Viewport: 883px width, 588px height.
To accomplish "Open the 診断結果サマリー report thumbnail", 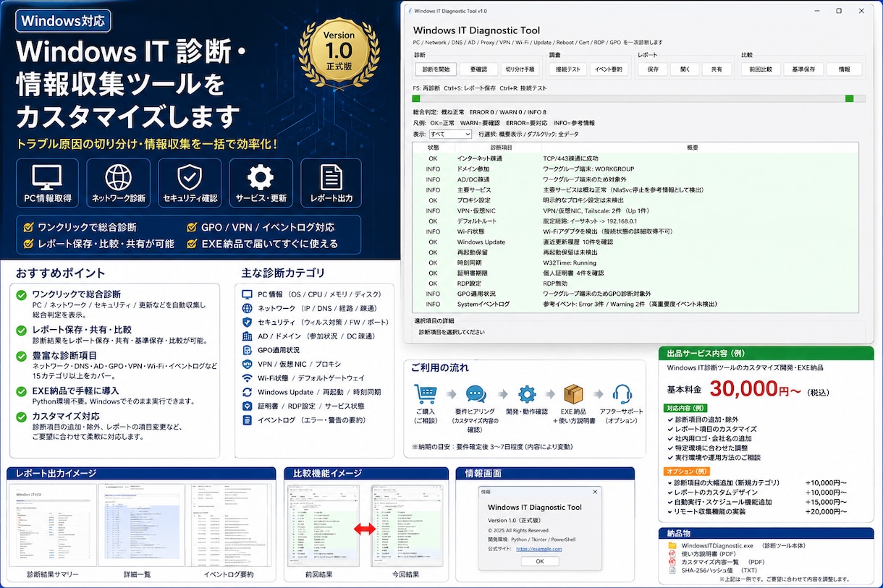I will tap(52, 525).
